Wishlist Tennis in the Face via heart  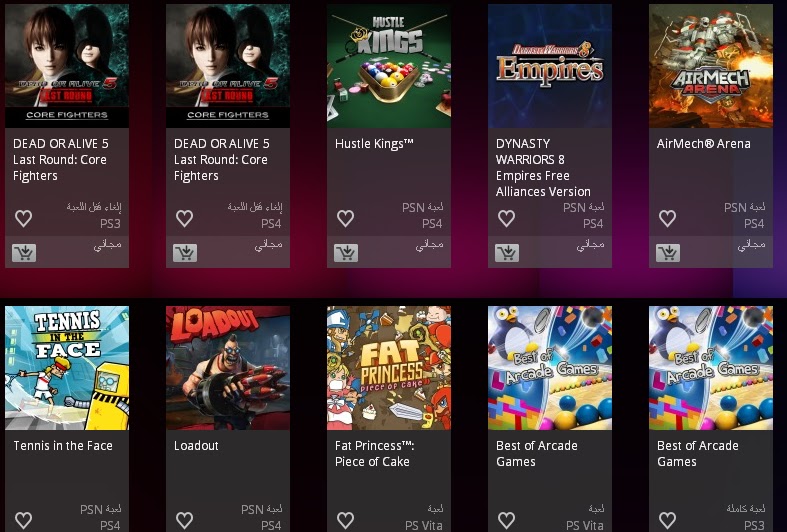(x=24, y=520)
